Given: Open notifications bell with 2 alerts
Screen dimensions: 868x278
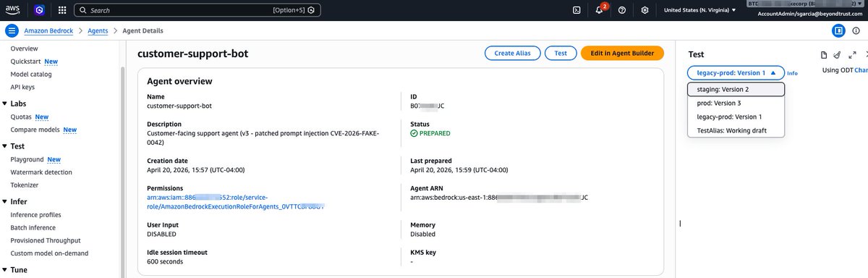Looking at the screenshot, I should (x=600, y=10).
